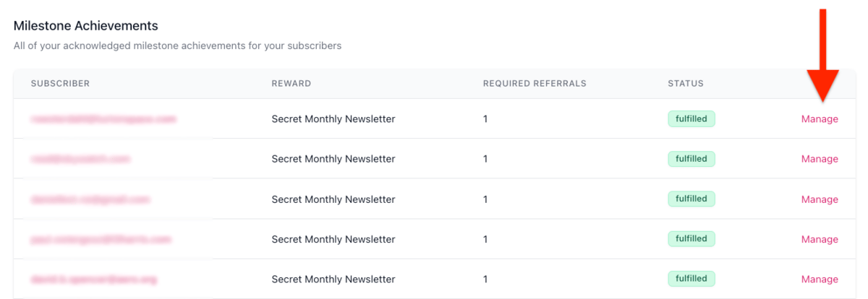Select the Milestone Achievements heading
The height and width of the screenshot is (299, 868).
pyautogui.click(x=86, y=26)
